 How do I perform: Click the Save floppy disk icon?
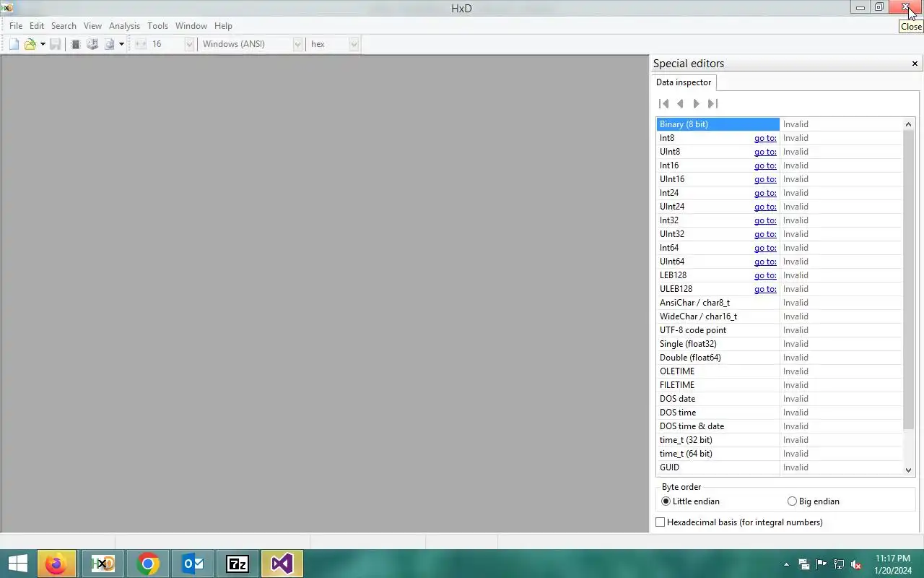click(x=55, y=44)
